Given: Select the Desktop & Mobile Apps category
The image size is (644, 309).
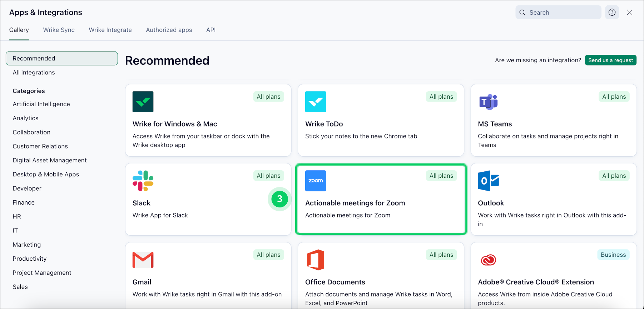Looking at the screenshot, I should pyautogui.click(x=46, y=175).
